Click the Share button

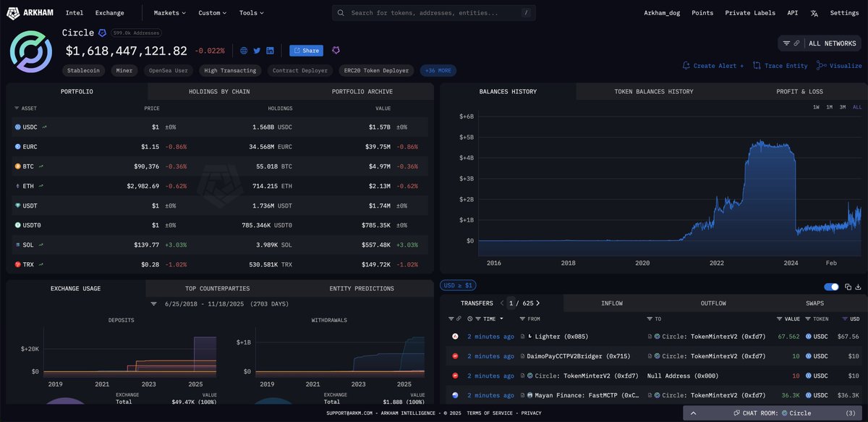coord(306,51)
